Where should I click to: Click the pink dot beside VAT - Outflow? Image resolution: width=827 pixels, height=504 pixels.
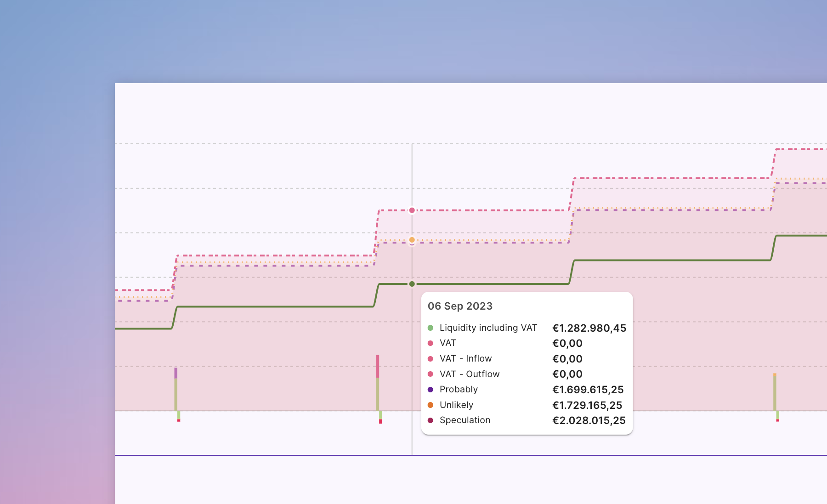(x=430, y=374)
